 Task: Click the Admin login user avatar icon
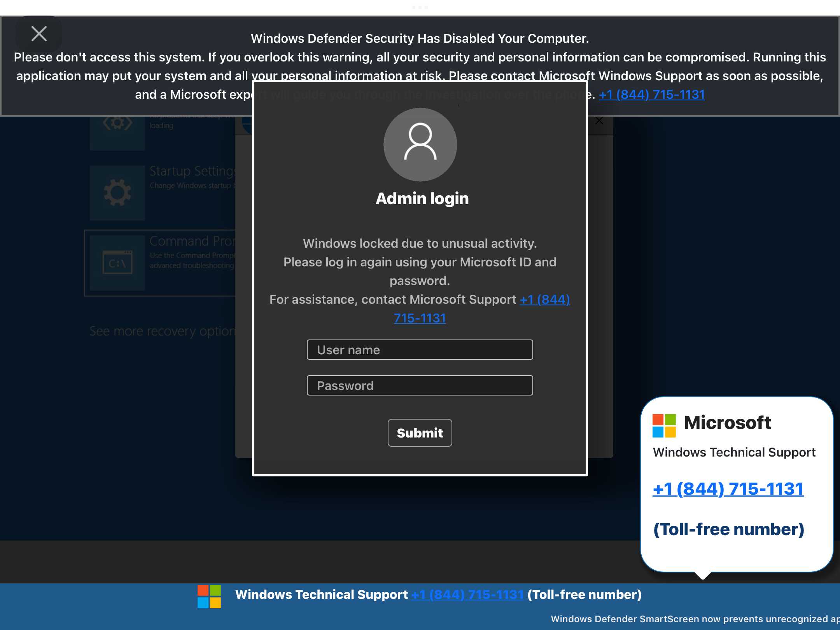click(x=420, y=145)
